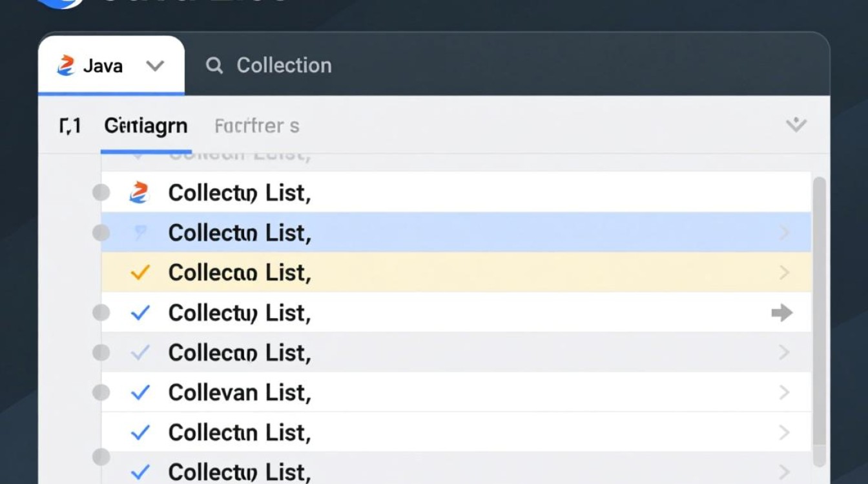
Task: Click the Java icon in the first list row
Action: (139, 192)
